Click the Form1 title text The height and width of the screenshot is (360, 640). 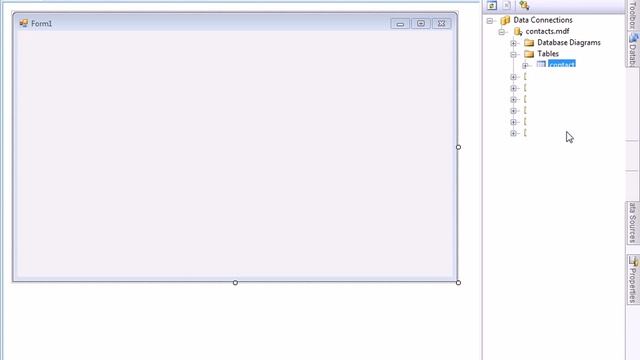pyautogui.click(x=42, y=24)
